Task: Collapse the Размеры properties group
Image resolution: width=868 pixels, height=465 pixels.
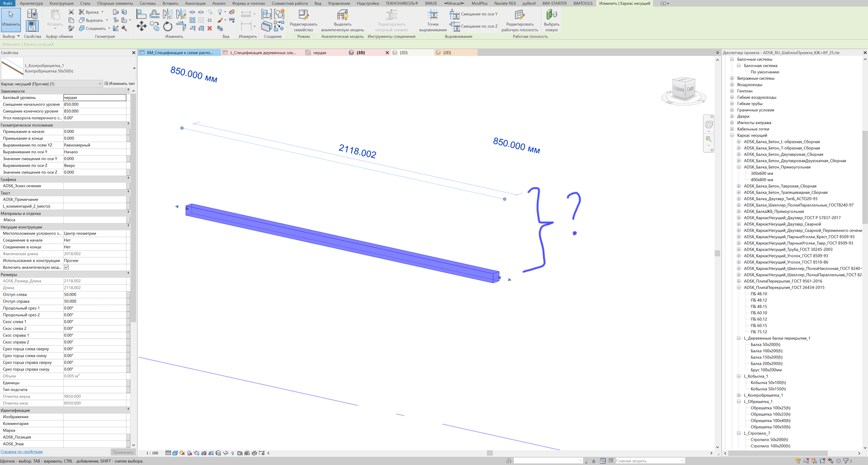Action: pos(128,274)
